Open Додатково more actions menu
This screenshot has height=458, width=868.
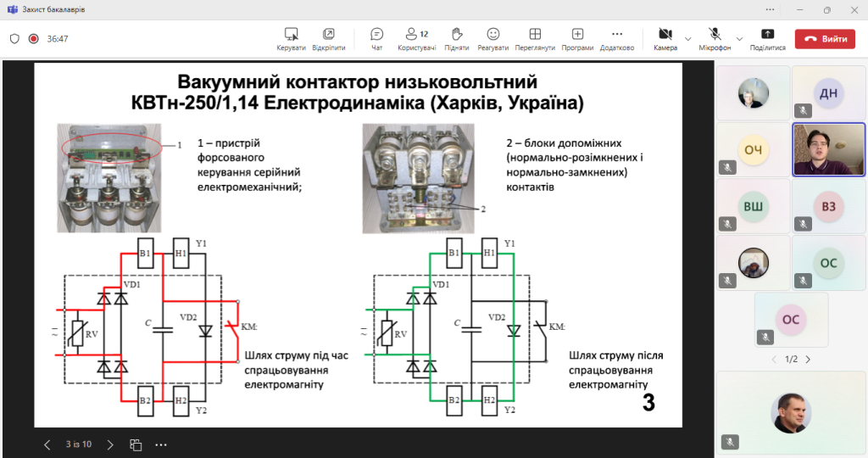point(617,39)
